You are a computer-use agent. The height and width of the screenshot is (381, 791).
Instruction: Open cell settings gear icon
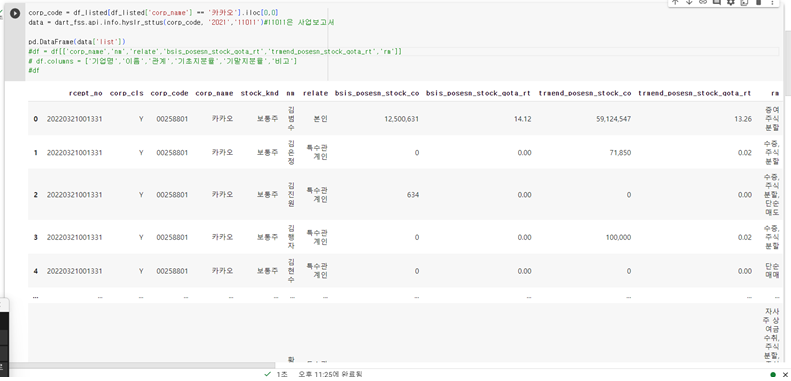click(730, 2)
